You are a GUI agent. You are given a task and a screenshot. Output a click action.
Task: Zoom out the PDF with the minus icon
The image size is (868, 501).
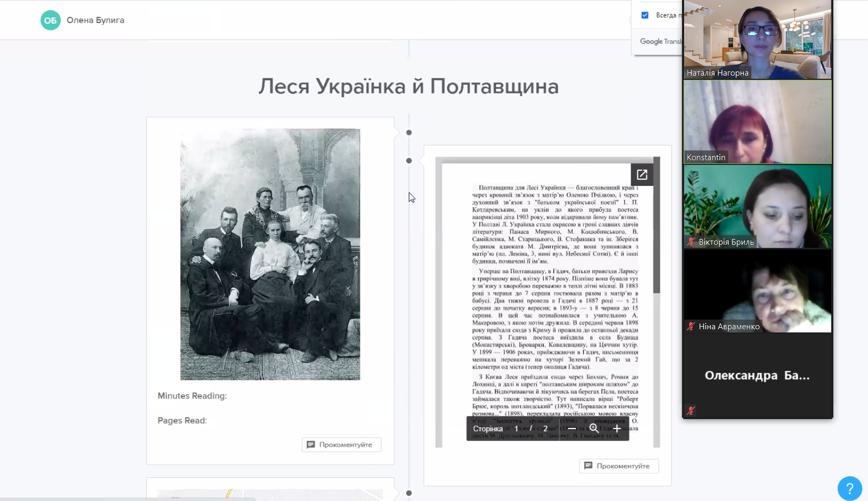coord(572,429)
